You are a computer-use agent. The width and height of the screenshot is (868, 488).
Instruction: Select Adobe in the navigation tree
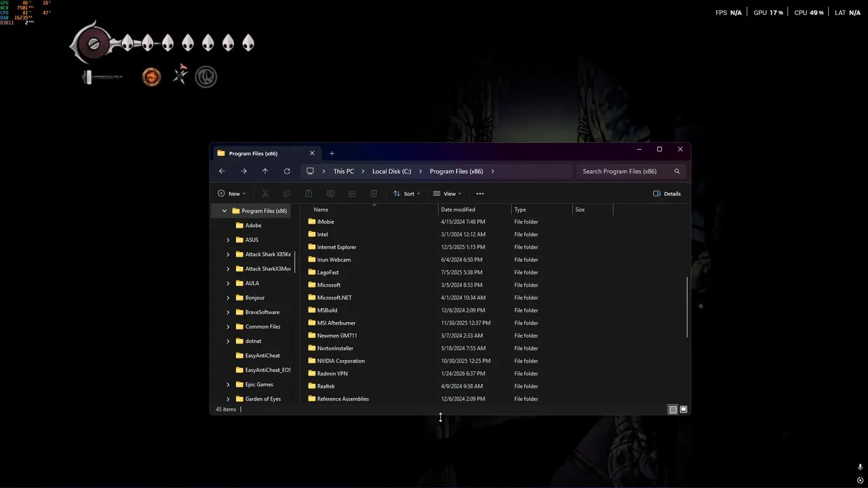253,226
